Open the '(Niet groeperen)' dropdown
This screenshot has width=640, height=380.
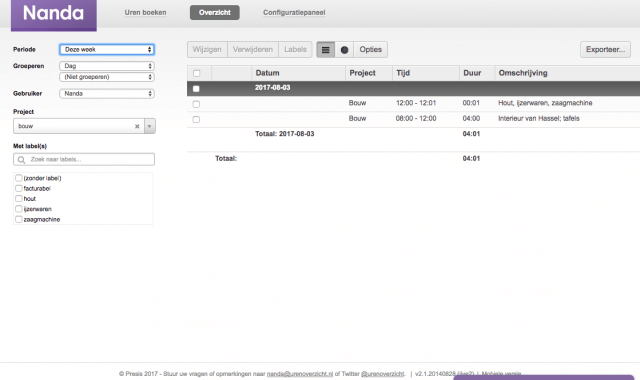(x=107, y=77)
